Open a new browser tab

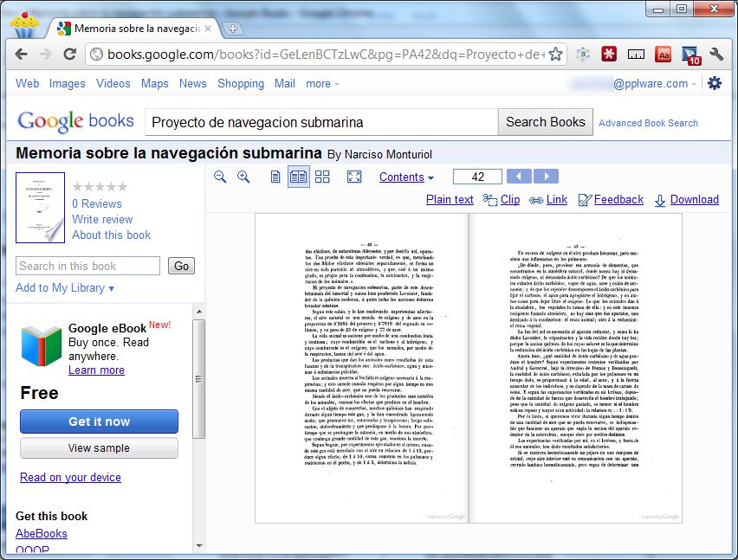pyautogui.click(x=232, y=29)
